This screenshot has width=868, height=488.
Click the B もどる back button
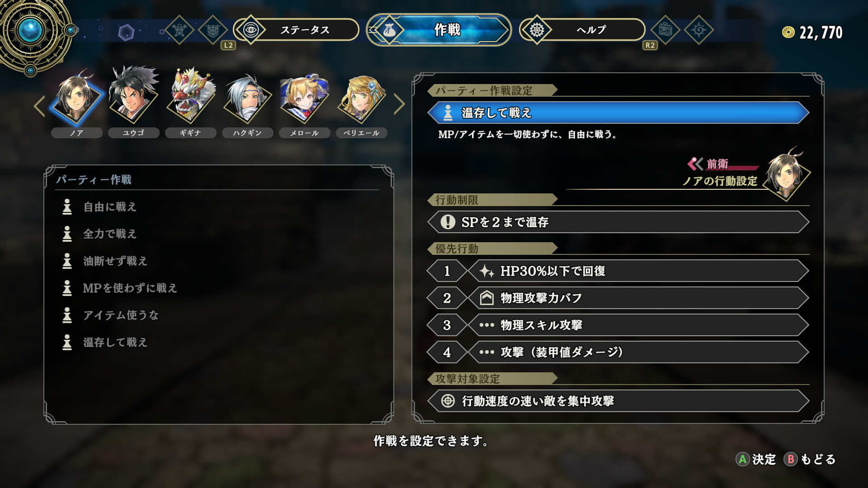(810, 459)
